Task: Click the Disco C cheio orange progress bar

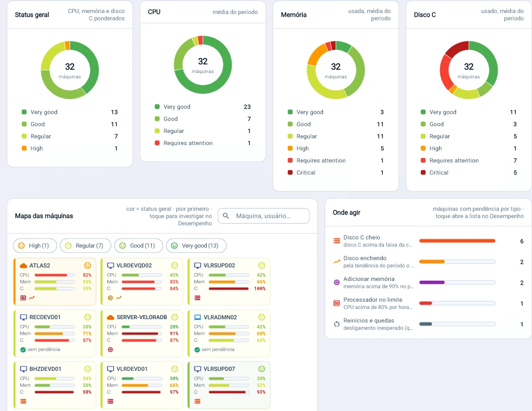Action: coord(457,241)
